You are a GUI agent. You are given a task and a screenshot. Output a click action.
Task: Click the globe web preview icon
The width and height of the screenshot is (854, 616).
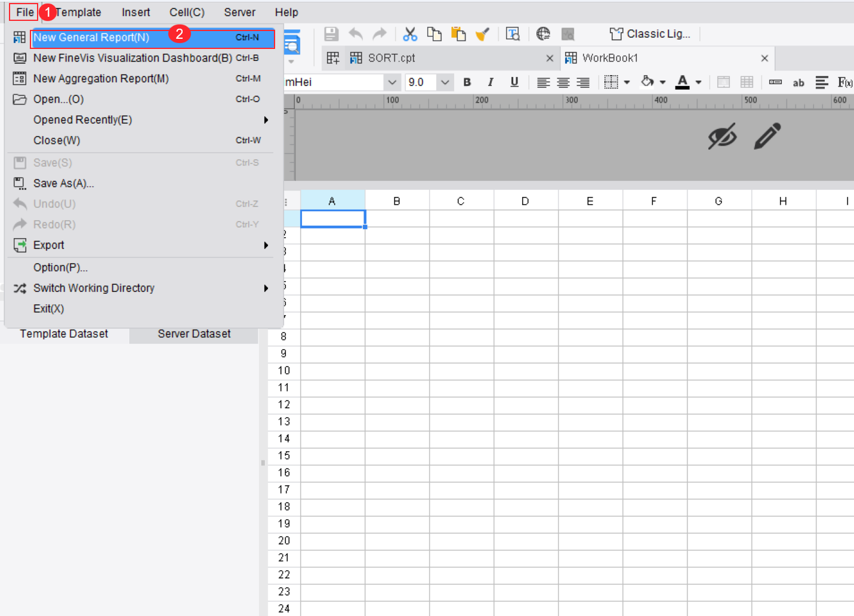pos(543,34)
